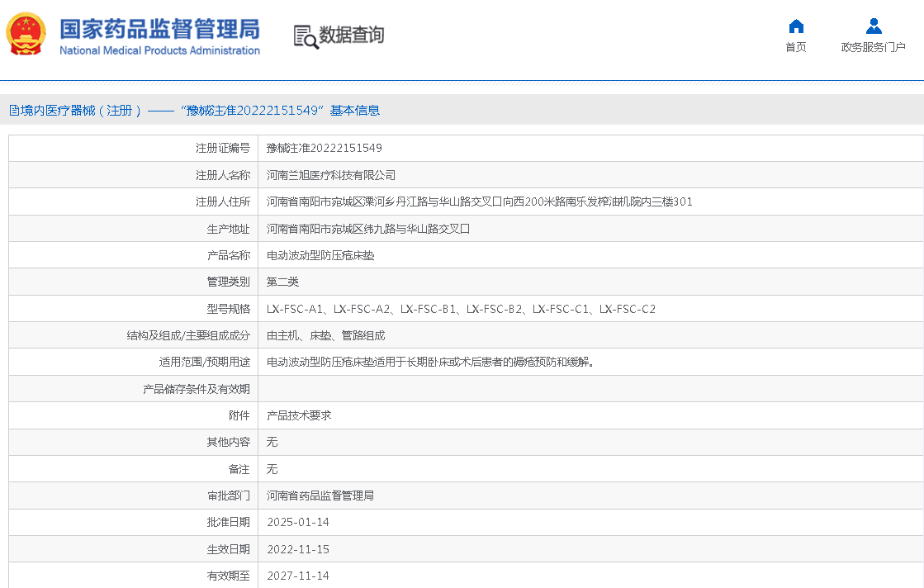Open the 政务服务门户 text link
924x588 pixels.
(x=874, y=48)
